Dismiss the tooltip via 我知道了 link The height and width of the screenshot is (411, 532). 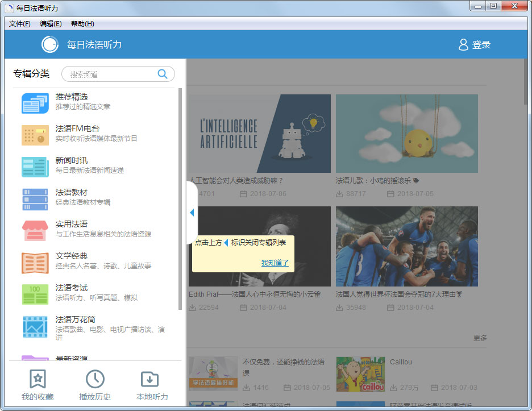pyautogui.click(x=275, y=263)
